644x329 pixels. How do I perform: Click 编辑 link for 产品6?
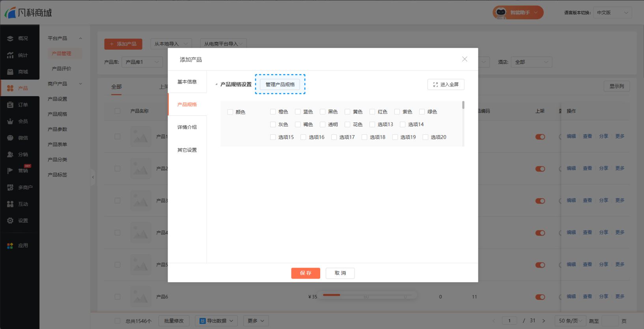click(x=571, y=296)
